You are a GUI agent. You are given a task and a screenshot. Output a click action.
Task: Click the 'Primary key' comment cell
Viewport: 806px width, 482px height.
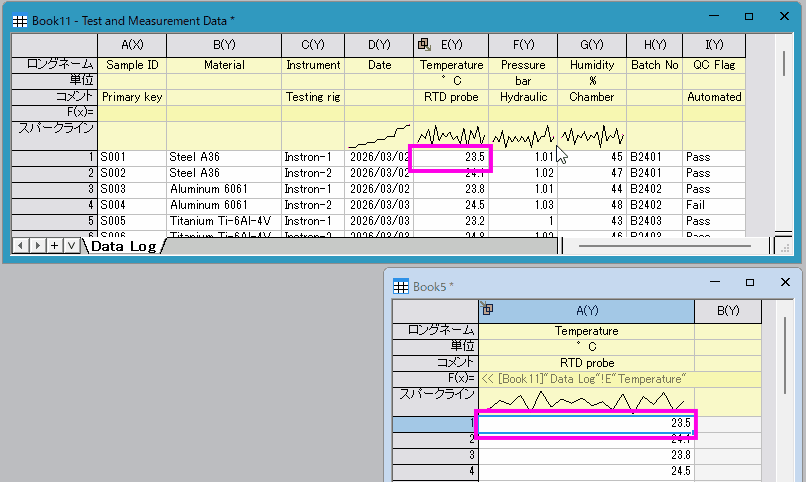[x=132, y=97]
